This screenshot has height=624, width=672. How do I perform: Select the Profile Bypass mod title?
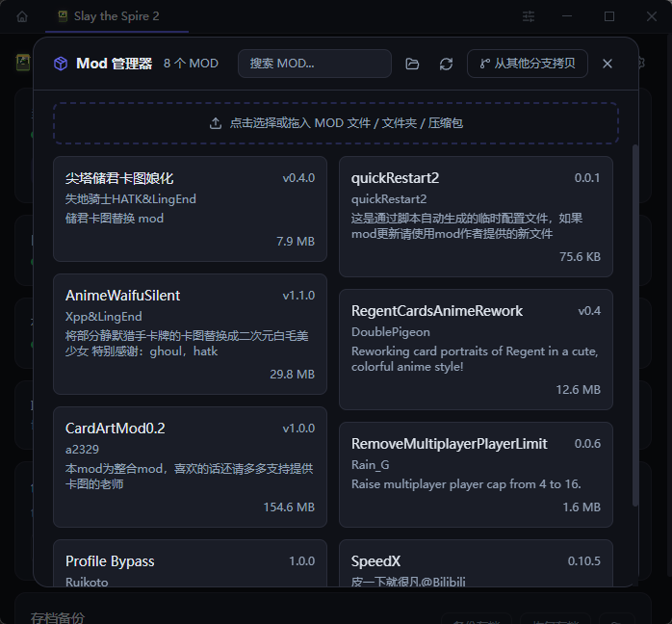110,561
